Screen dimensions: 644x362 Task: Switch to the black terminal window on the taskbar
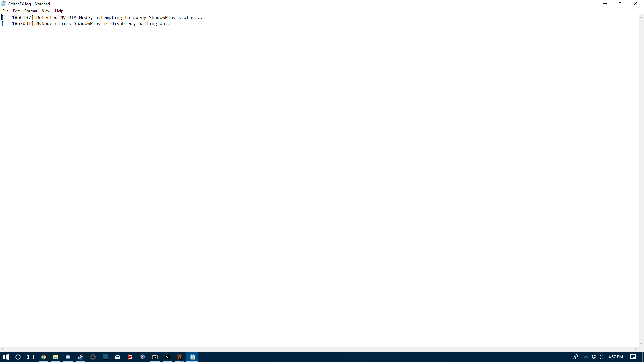(x=167, y=357)
